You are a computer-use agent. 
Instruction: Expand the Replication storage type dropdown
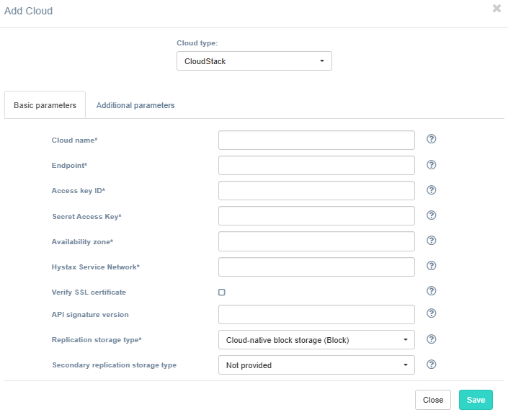click(316, 340)
